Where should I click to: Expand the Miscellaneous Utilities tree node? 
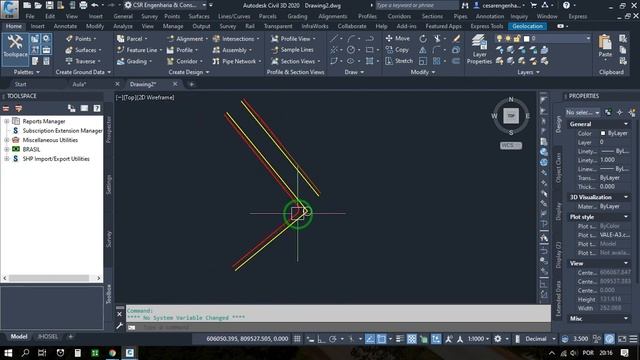click(x=7, y=140)
